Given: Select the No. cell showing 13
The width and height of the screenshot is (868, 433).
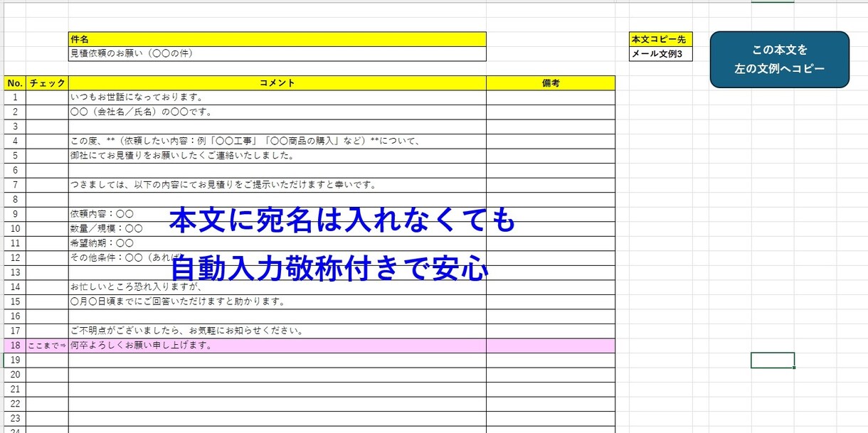Looking at the screenshot, I should click(x=15, y=272).
